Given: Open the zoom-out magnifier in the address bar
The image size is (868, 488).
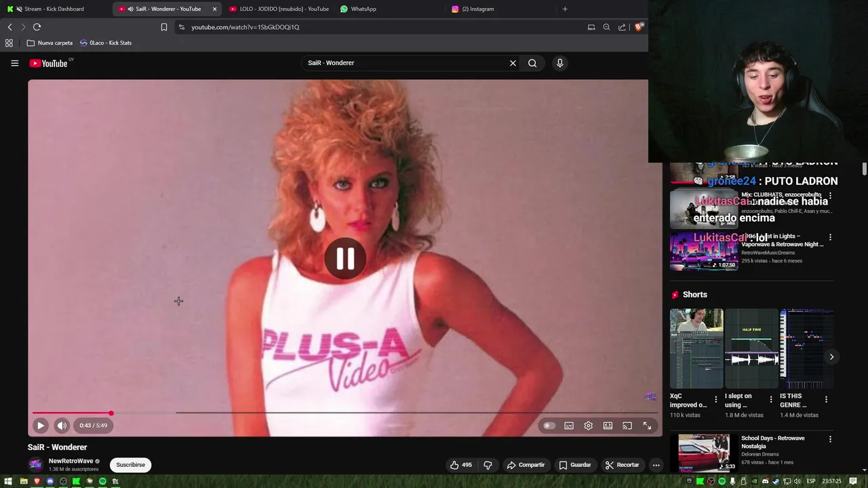Looking at the screenshot, I should coord(606,27).
